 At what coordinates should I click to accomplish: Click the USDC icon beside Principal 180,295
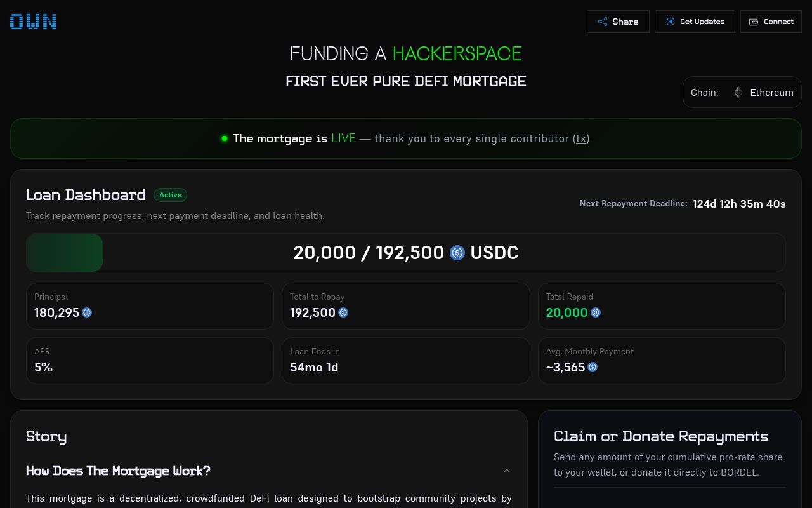click(x=87, y=312)
